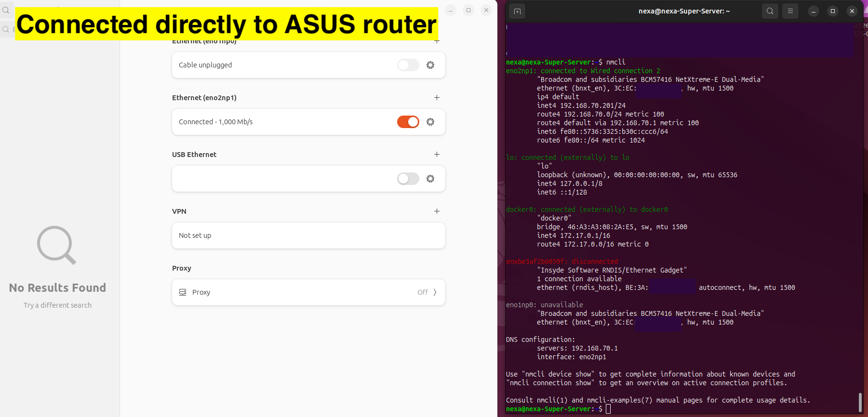The height and width of the screenshot is (417, 868).
Task: Toggle the USB Ethernet connection switch
Action: [x=408, y=179]
